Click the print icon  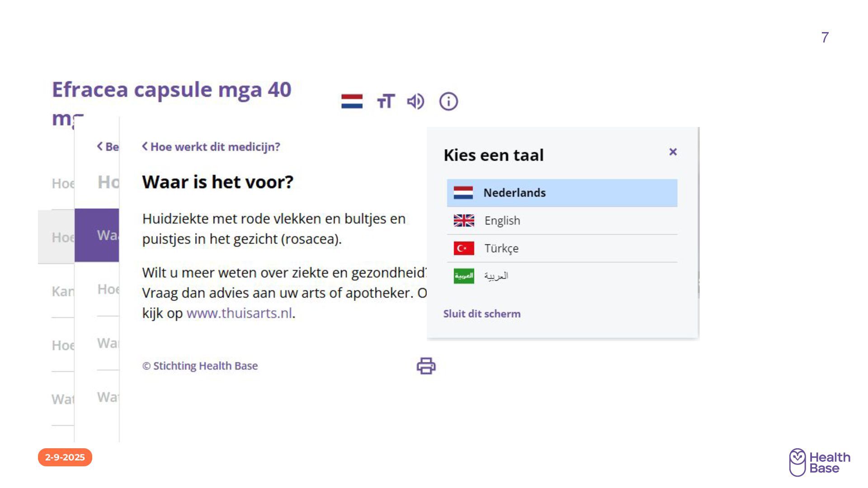coord(426,366)
